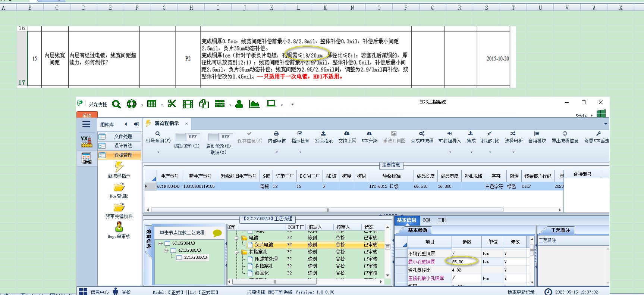Open dropdown arrow under 集成

point(471,152)
